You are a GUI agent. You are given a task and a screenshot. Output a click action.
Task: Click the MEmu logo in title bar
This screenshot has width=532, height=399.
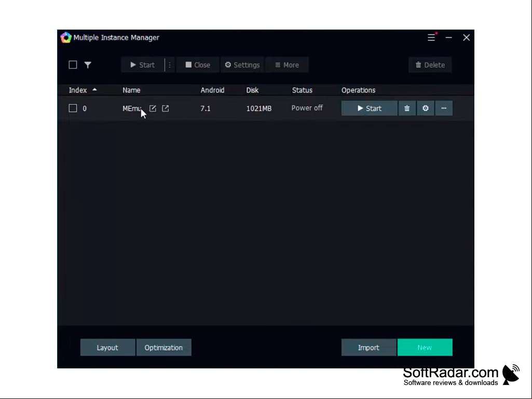66,37
